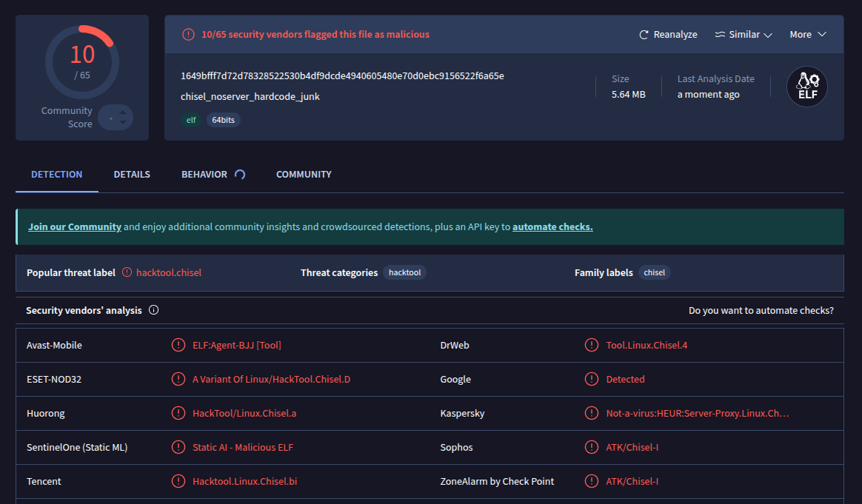Viewport: 862px width, 504px height.
Task: Click Static AI - Malicious ELF result
Action: pos(243,448)
